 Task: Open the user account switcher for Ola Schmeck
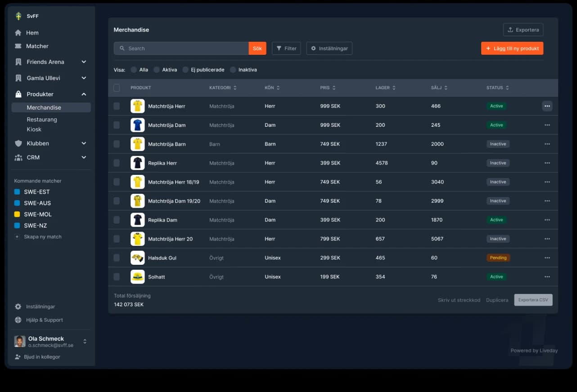tap(85, 342)
